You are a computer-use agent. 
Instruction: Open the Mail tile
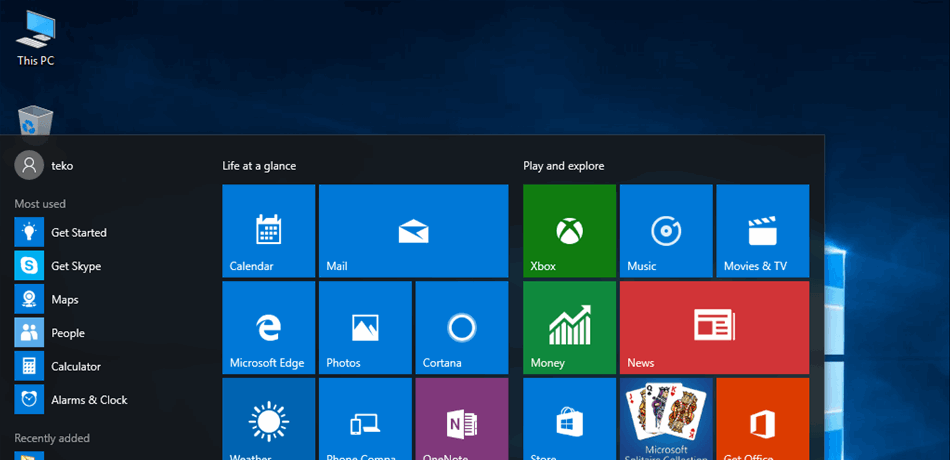coord(413,231)
